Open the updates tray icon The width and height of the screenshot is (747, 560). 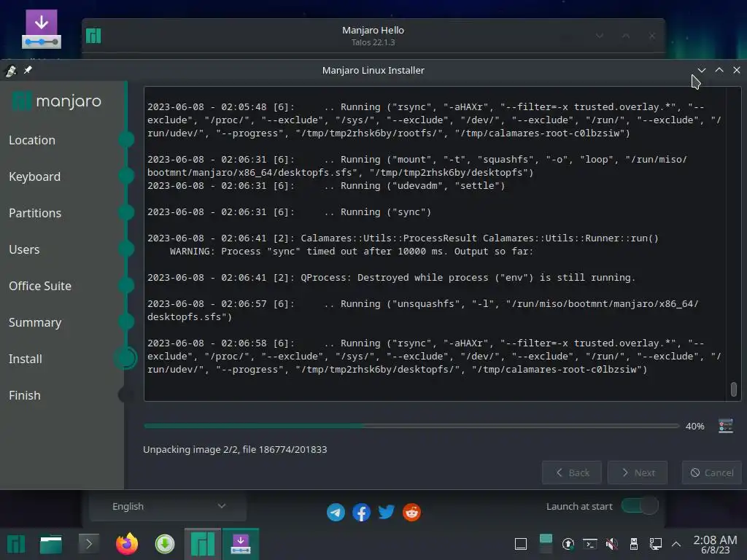[568, 544]
